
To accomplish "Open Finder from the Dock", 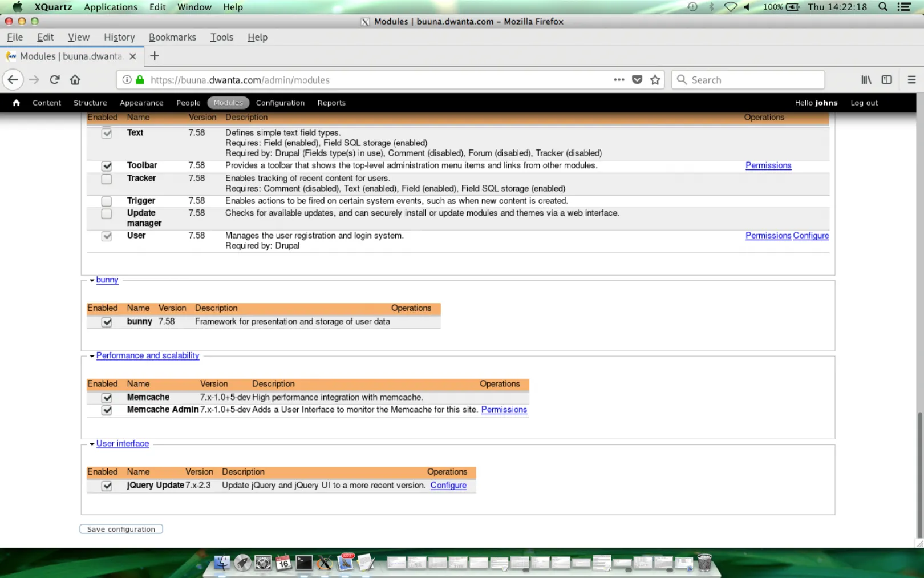I will tap(222, 563).
